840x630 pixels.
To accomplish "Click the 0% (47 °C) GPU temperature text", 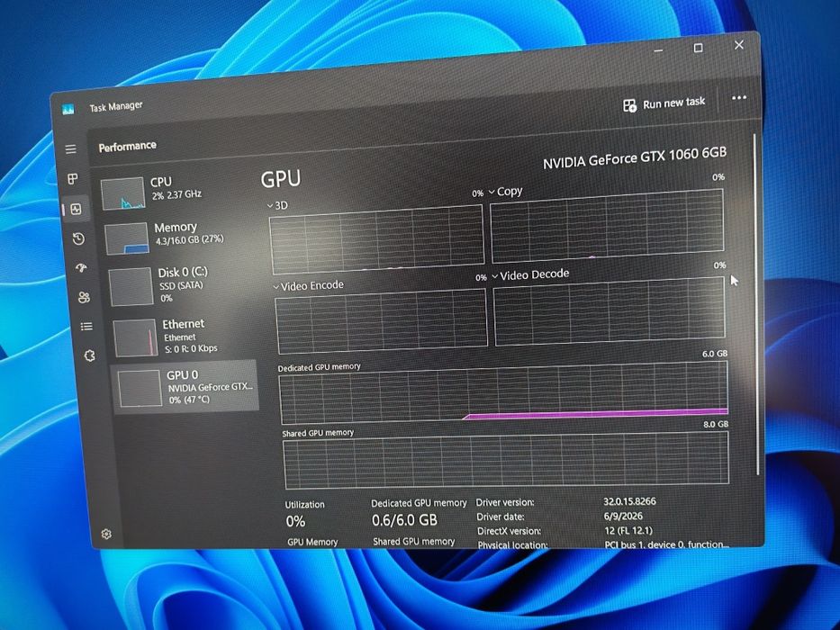I will pos(189,400).
